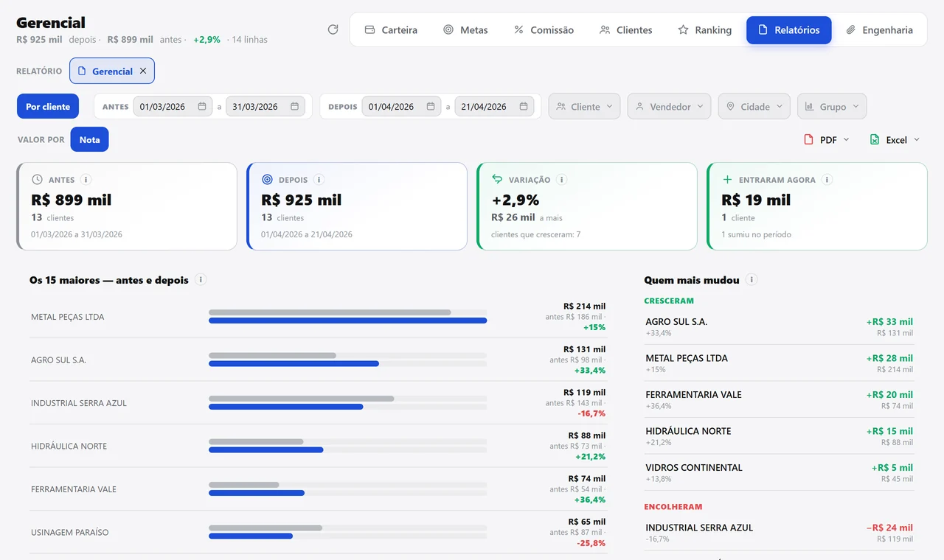Click the refresh icon beside the tabs

(333, 29)
